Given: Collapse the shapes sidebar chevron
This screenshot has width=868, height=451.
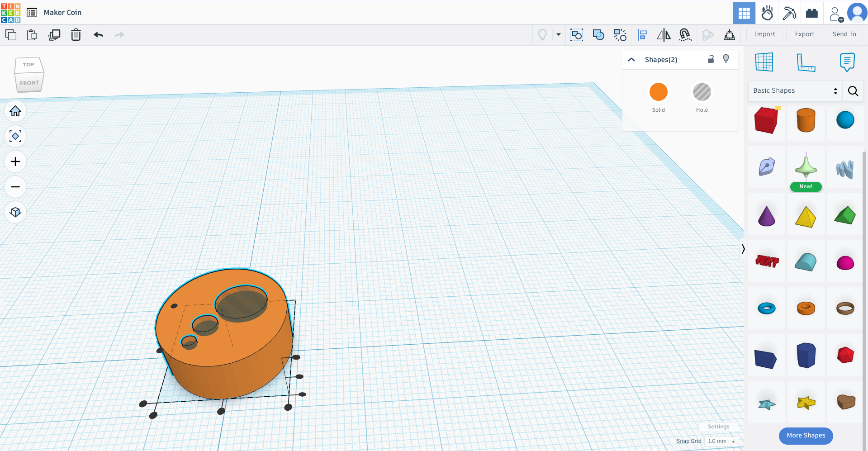Looking at the screenshot, I should 743,248.
